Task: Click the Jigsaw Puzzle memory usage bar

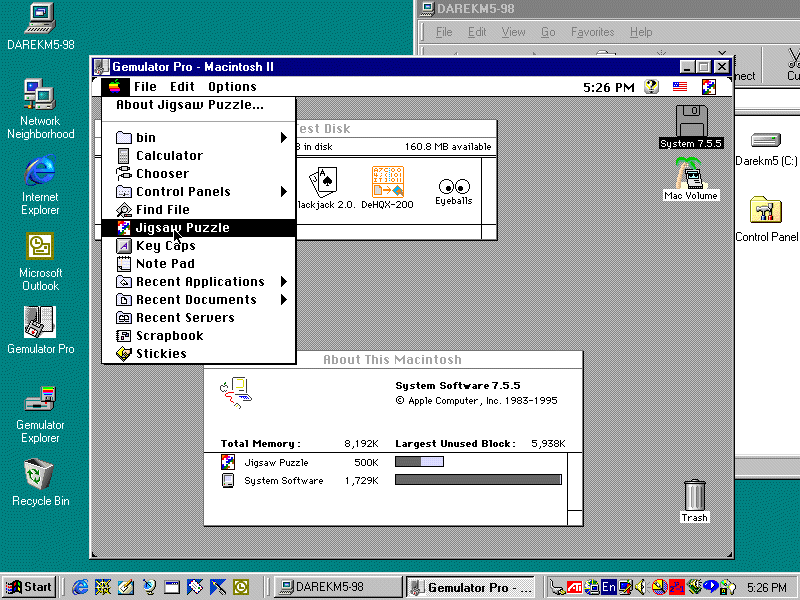Action: click(x=420, y=462)
